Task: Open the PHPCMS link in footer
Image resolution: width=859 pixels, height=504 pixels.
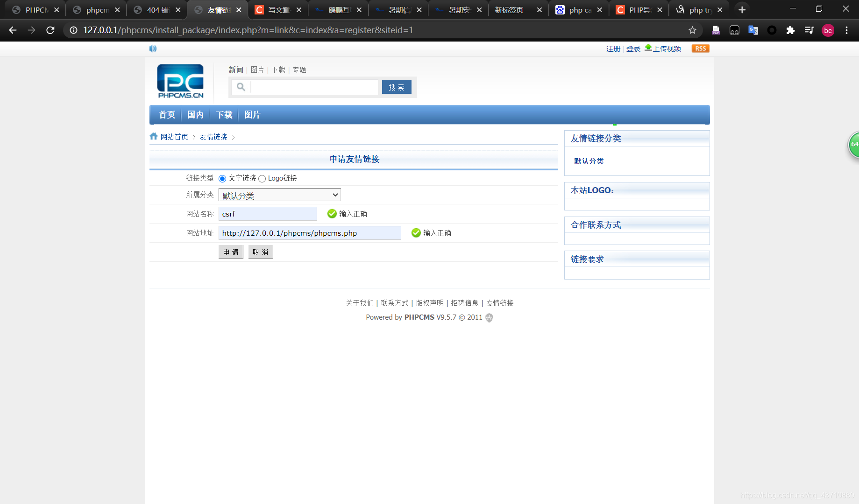Action: point(419,317)
